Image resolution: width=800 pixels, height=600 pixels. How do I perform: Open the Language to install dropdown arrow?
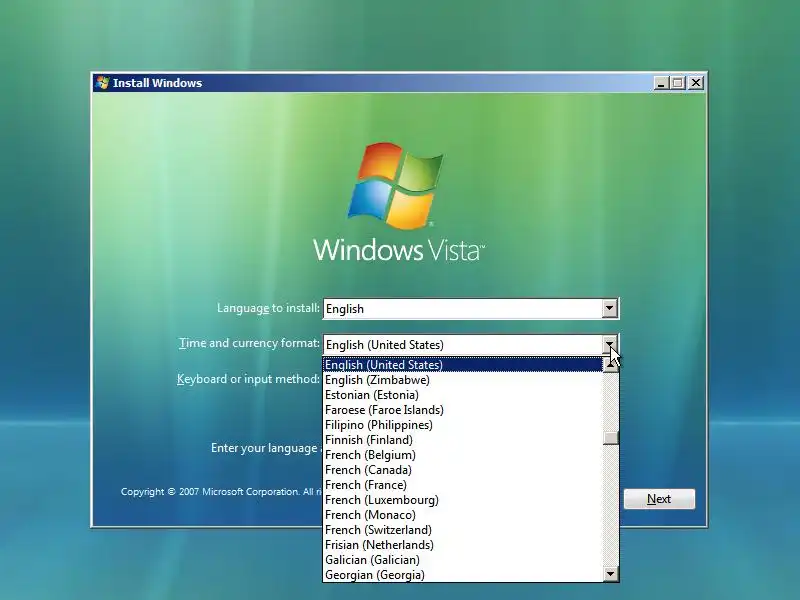tap(609, 309)
